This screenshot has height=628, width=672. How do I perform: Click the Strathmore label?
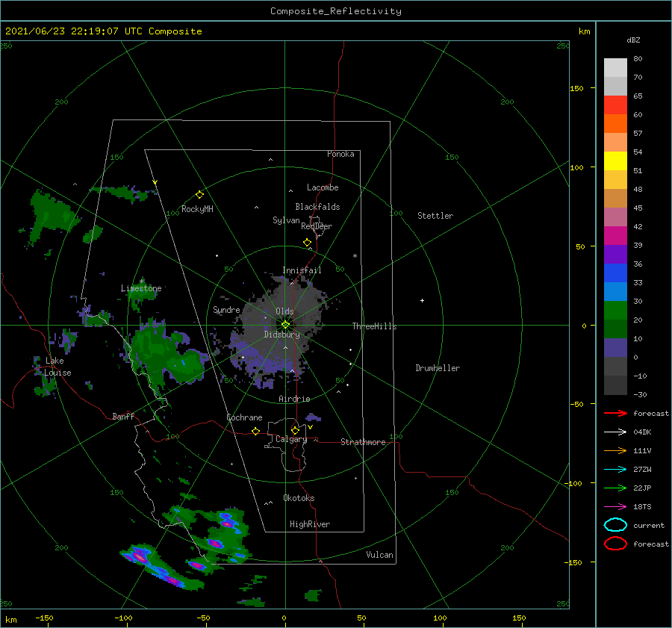[x=363, y=442]
